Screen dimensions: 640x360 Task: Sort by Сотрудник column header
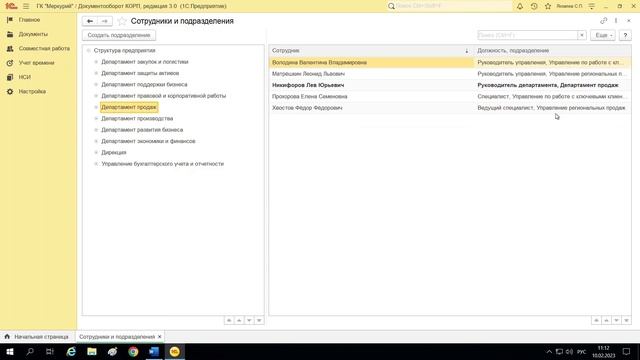371,51
